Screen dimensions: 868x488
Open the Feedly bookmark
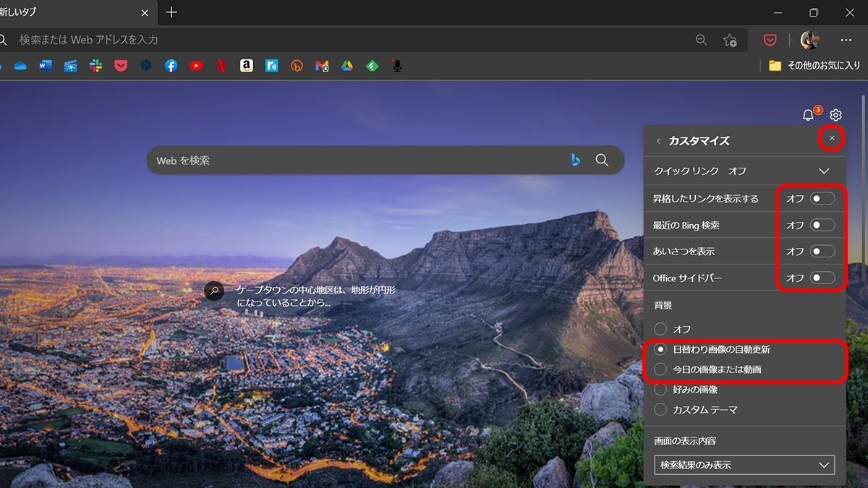pyautogui.click(x=372, y=66)
